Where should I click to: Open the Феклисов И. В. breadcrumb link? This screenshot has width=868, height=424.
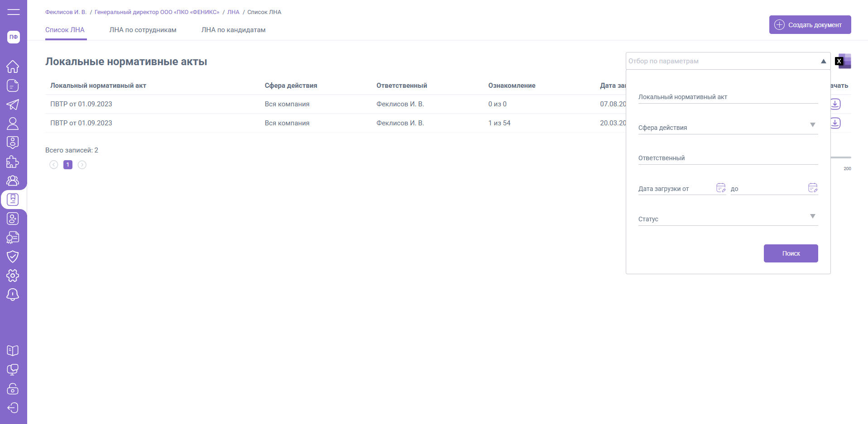(x=66, y=12)
